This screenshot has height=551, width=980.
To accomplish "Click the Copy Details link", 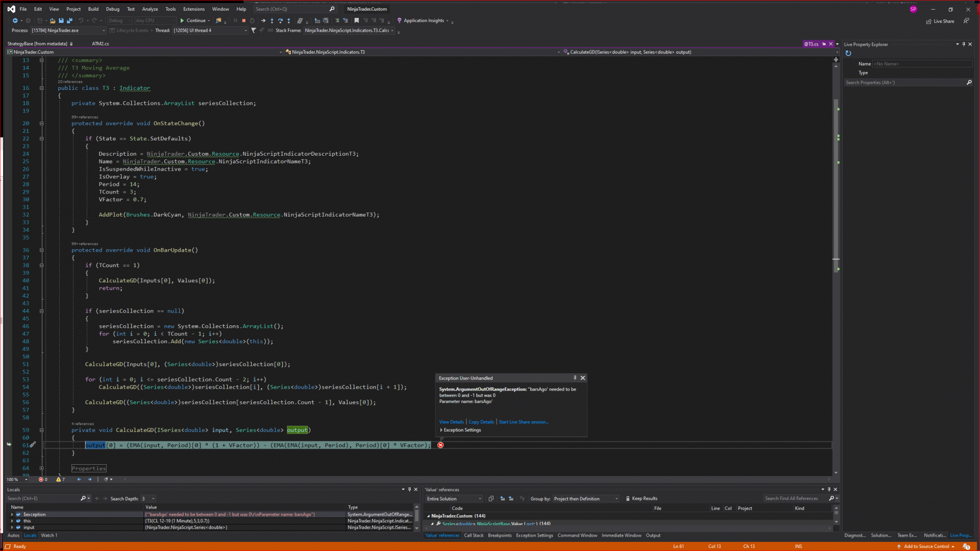I will 481,422.
